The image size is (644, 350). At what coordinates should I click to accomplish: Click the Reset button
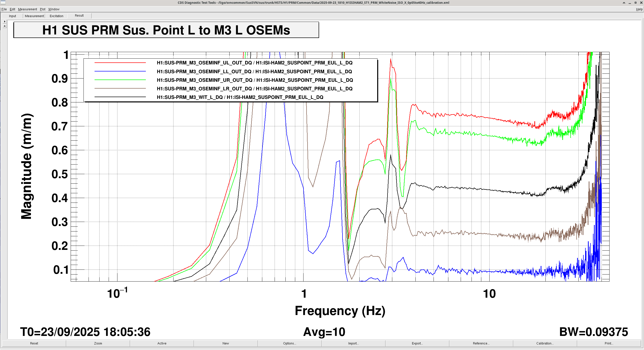(x=34, y=343)
